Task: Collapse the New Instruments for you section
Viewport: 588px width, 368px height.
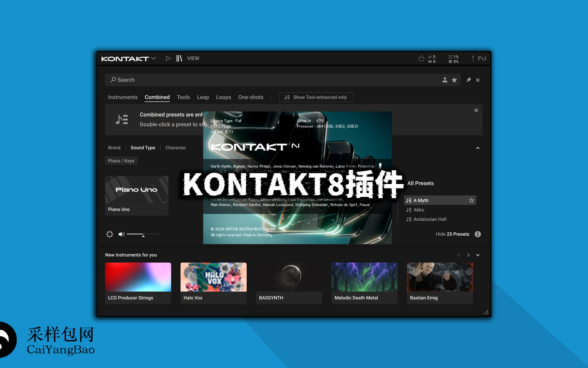Action: tap(478, 255)
